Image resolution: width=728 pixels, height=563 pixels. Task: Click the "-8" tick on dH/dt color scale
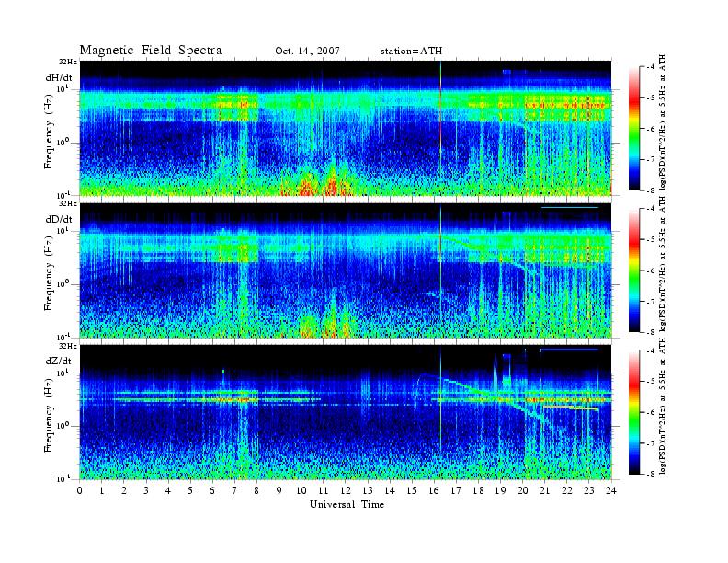651,190
